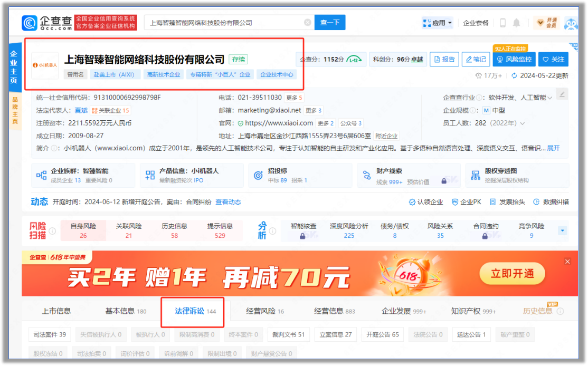Viewport: 588px width, 366px height.
Task: Open the 应用 dropdown menu
Action: (x=438, y=23)
